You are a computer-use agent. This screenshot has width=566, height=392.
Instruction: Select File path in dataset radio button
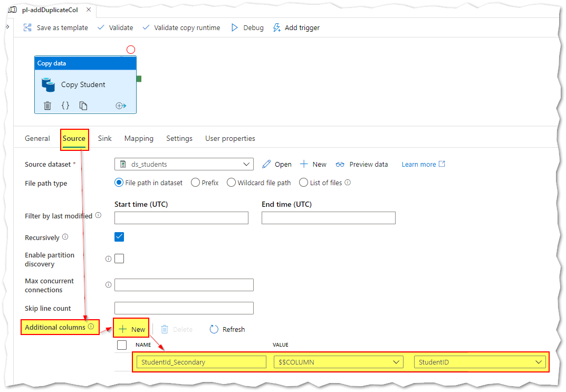coord(119,183)
